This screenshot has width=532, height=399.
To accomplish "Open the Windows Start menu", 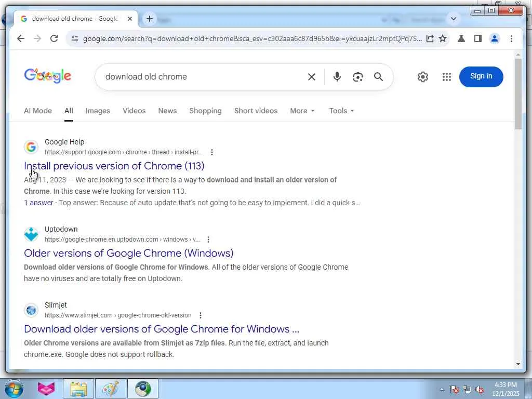I will [14, 389].
